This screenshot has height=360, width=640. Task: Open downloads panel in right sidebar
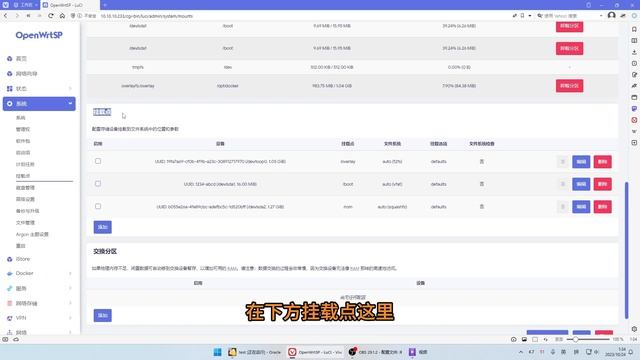tap(634, 52)
